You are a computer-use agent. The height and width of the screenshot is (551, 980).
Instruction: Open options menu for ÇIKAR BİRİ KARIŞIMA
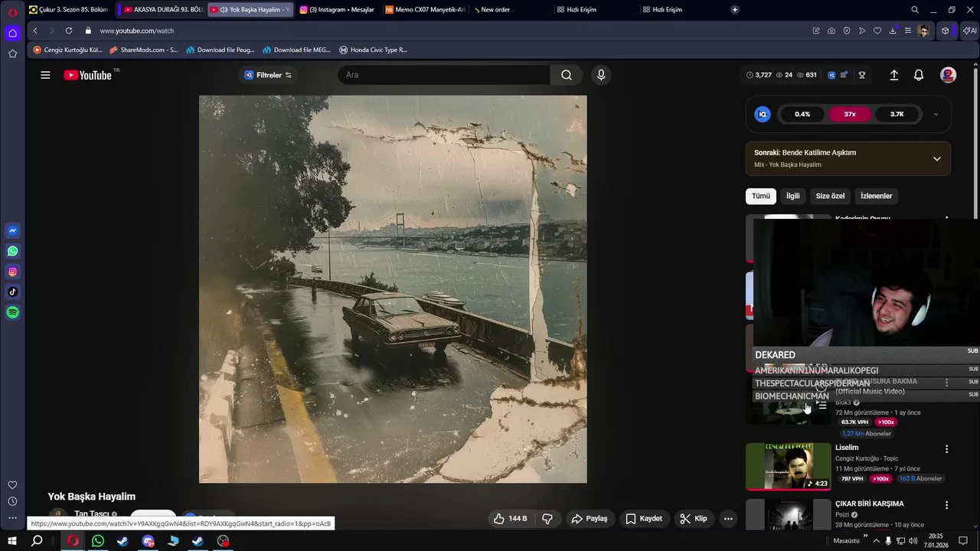pos(946,505)
